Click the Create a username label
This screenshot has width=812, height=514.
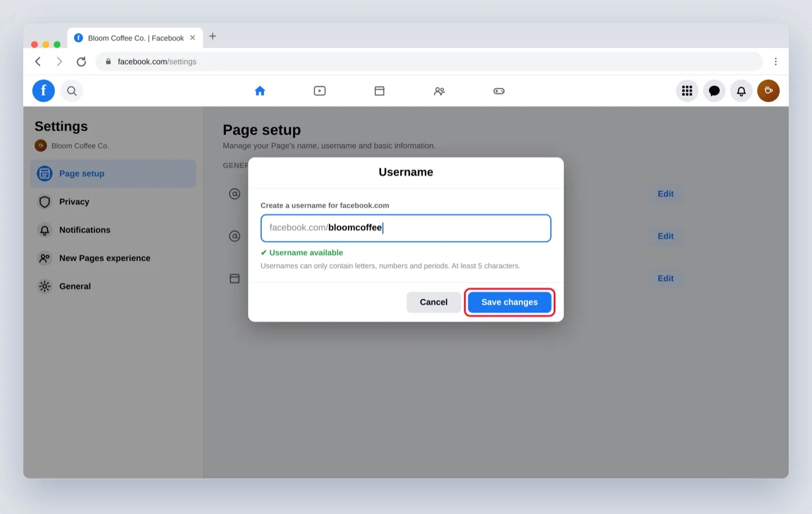coord(325,205)
